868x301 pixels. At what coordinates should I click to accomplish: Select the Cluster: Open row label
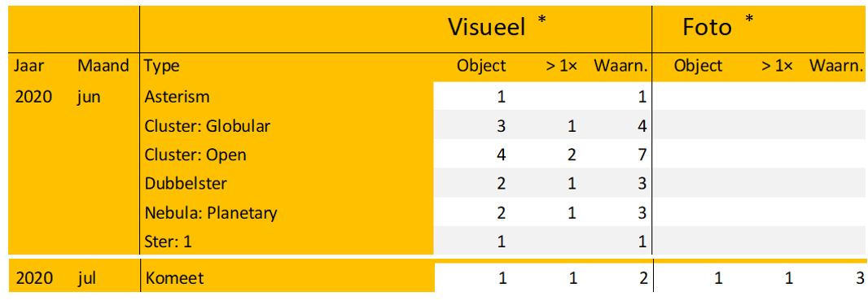click(x=195, y=155)
